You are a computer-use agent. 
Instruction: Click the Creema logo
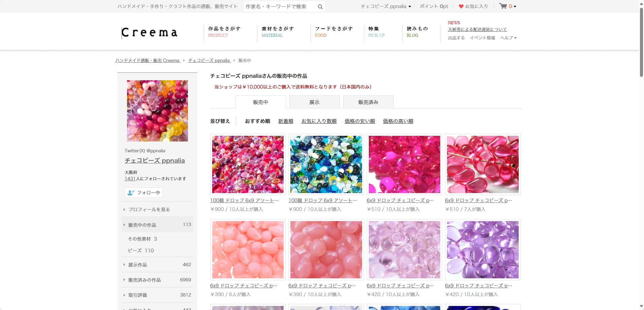[149, 32]
